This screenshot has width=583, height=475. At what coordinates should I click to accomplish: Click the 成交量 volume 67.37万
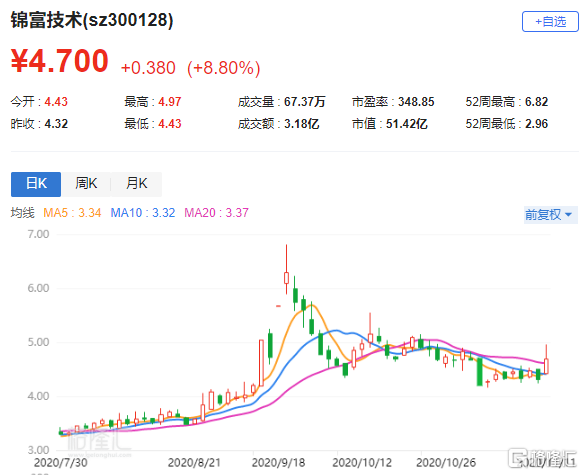click(305, 102)
